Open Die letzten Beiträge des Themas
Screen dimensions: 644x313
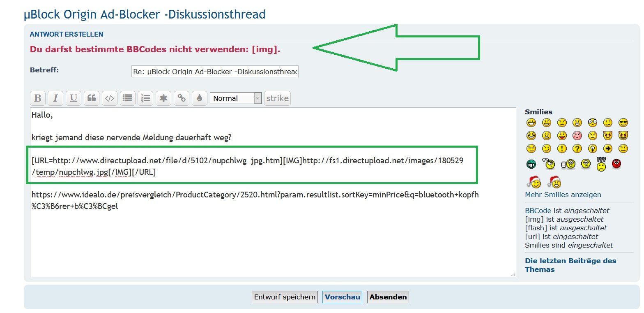pos(570,265)
